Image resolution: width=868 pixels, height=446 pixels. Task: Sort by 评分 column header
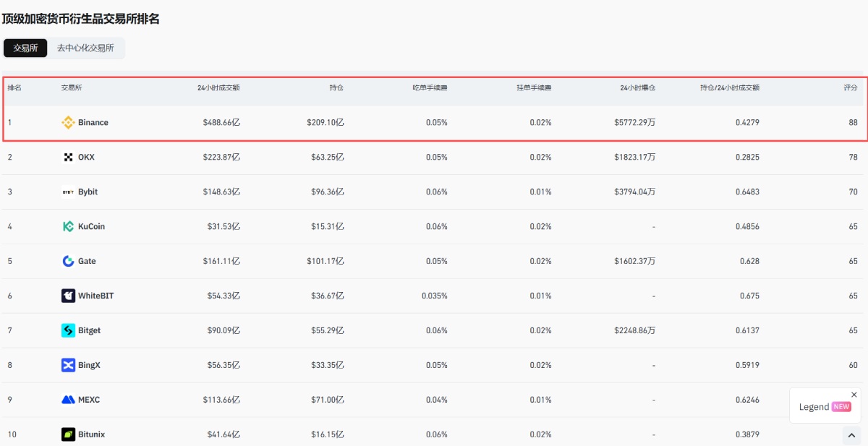(851, 87)
